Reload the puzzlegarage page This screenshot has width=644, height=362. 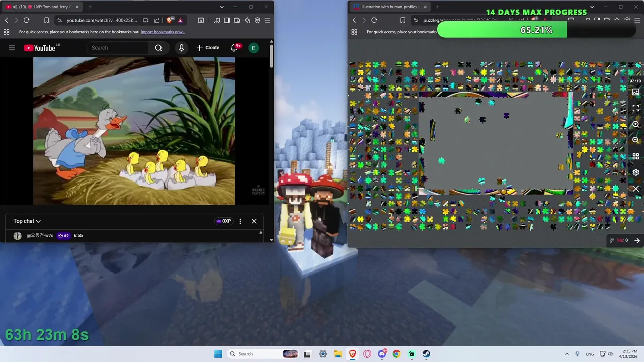pos(374,20)
